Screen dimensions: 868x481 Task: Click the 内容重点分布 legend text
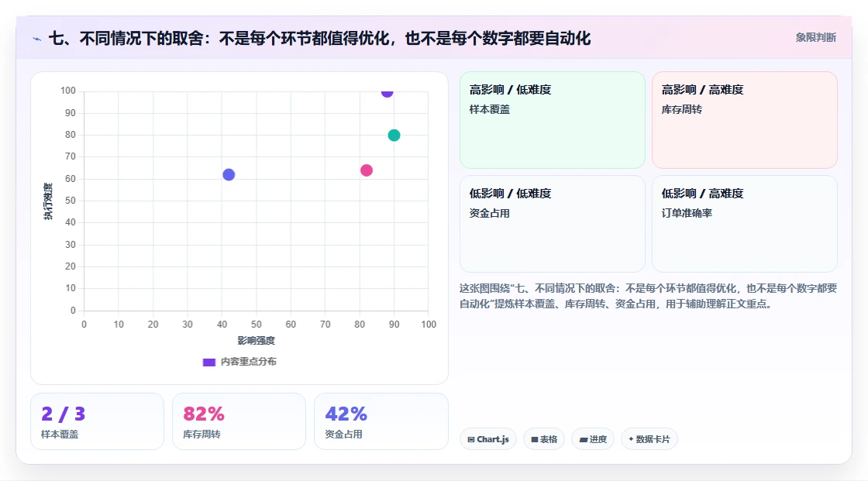(249, 362)
